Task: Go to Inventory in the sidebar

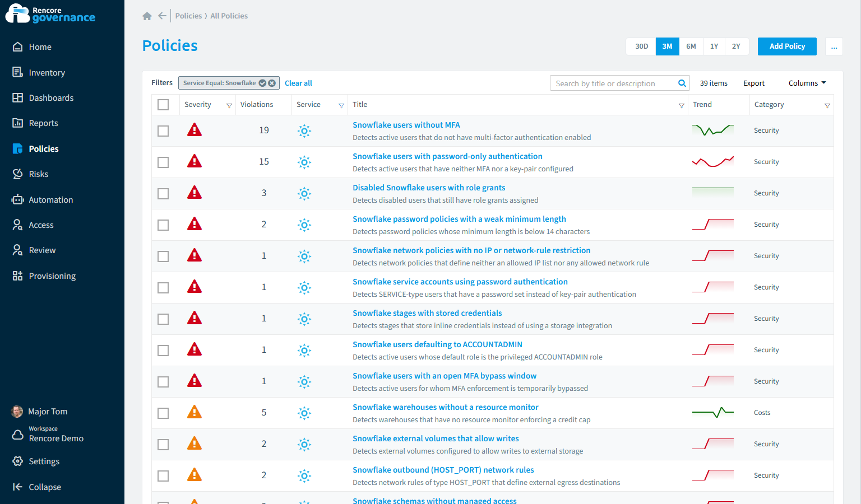Action: click(47, 73)
